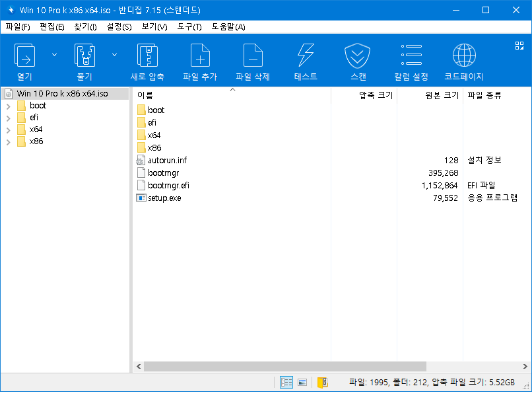Image resolution: width=532 pixels, height=415 pixels.
Task: Click the 설치 정보 file type cell
Action: [484, 160]
